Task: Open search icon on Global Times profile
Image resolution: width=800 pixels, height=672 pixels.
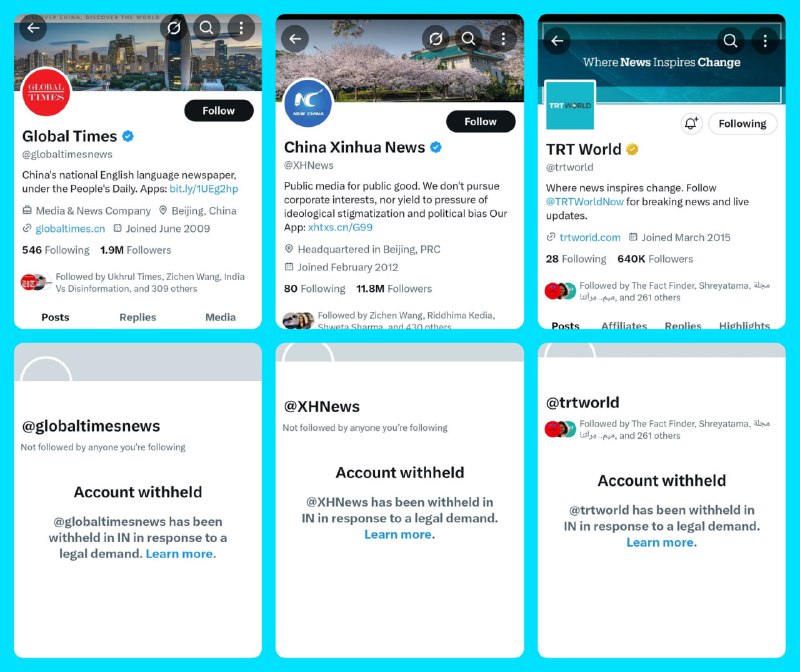Action: click(x=206, y=28)
